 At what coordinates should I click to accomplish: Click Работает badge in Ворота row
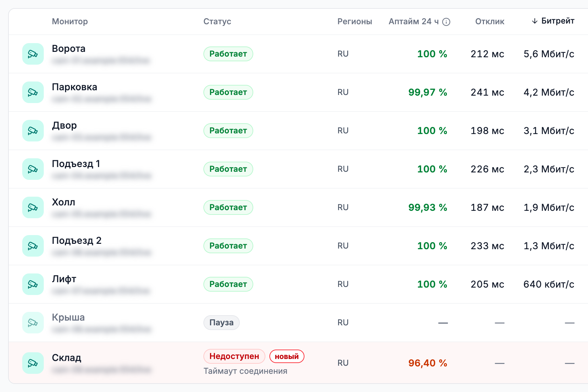228,54
